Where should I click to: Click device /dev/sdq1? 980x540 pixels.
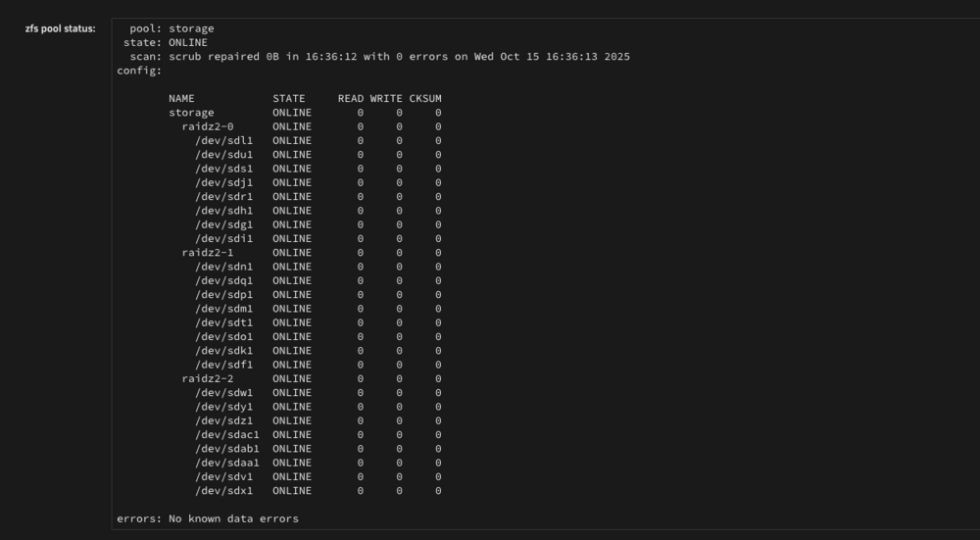pyautogui.click(x=223, y=280)
